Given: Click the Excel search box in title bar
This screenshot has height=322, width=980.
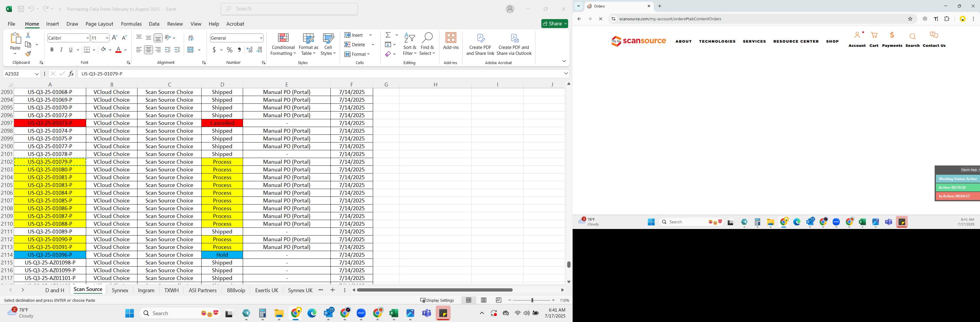Looking at the screenshot, I should (x=289, y=9).
